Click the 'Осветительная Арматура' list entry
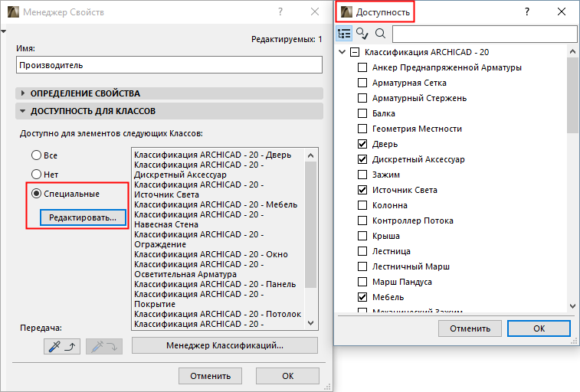Screen dimensions: 580x392 point(185,275)
